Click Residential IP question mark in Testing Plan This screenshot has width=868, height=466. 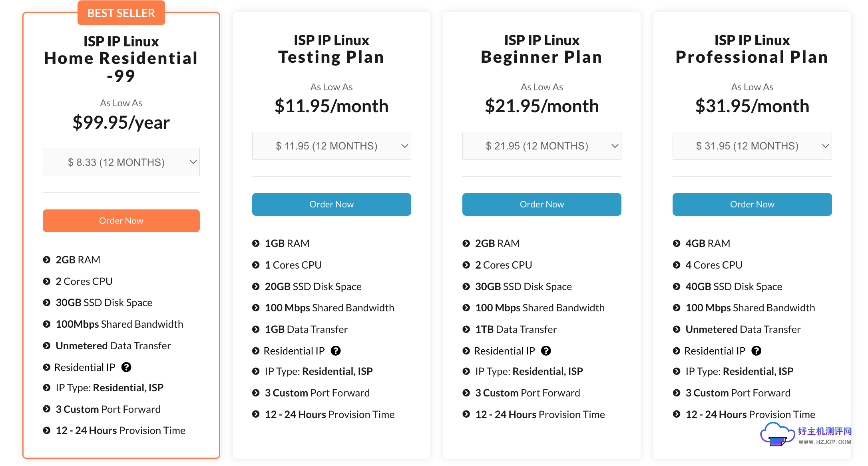tap(336, 350)
